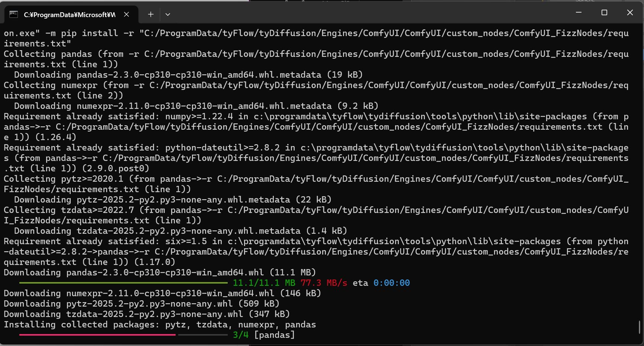Click the 'Downloading numexpr-2.11.0' whl (146 kB) line
644x346 pixels.
162,293
